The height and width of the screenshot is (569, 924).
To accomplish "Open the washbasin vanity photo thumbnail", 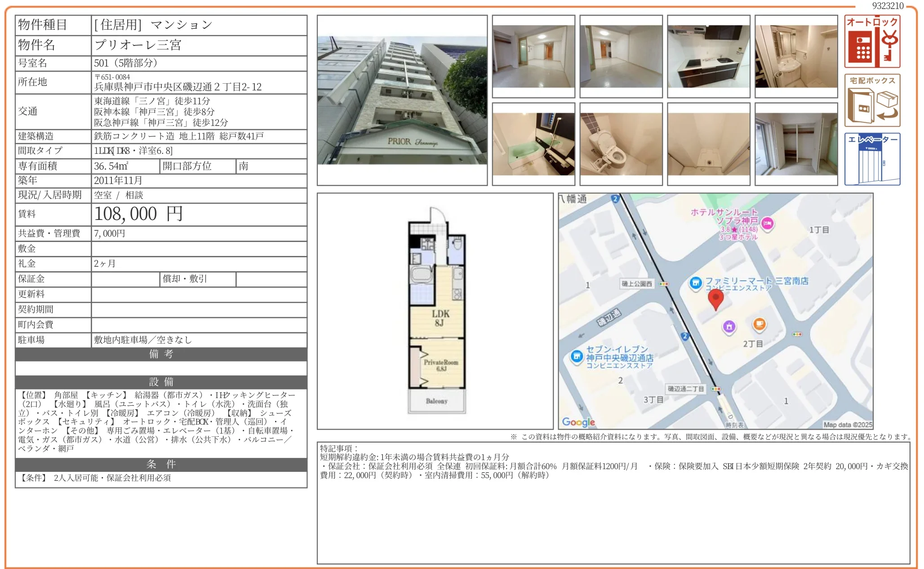I will point(796,56).
